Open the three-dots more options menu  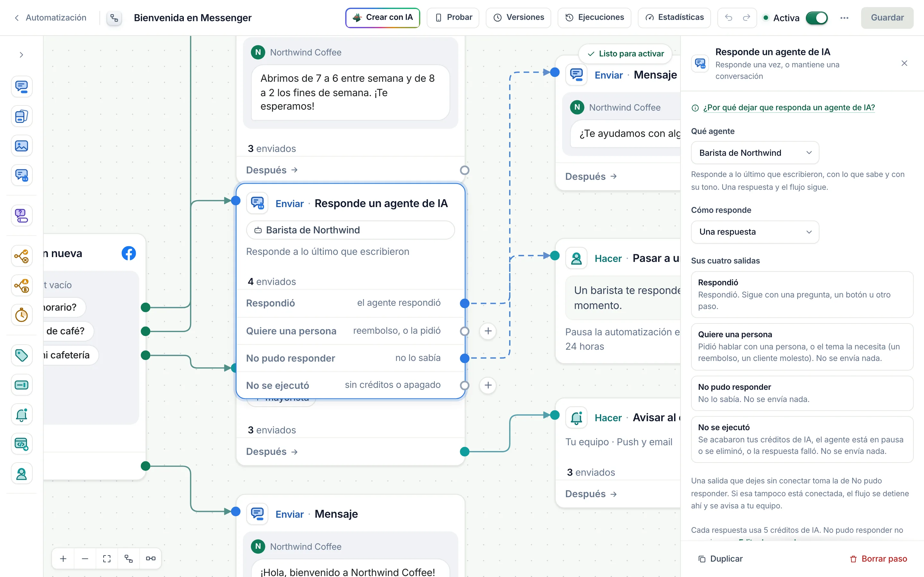point(844,18)
